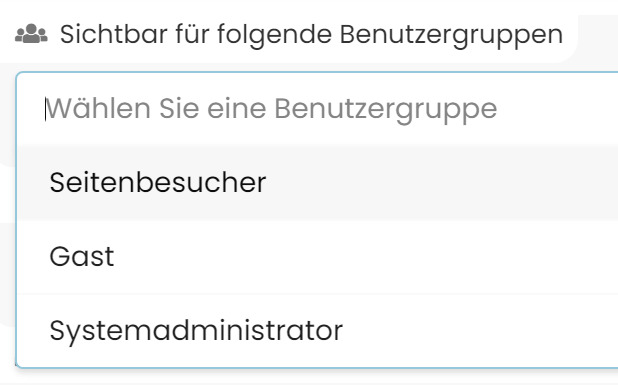Select the Seitenbesucher option

click(318, 182)
